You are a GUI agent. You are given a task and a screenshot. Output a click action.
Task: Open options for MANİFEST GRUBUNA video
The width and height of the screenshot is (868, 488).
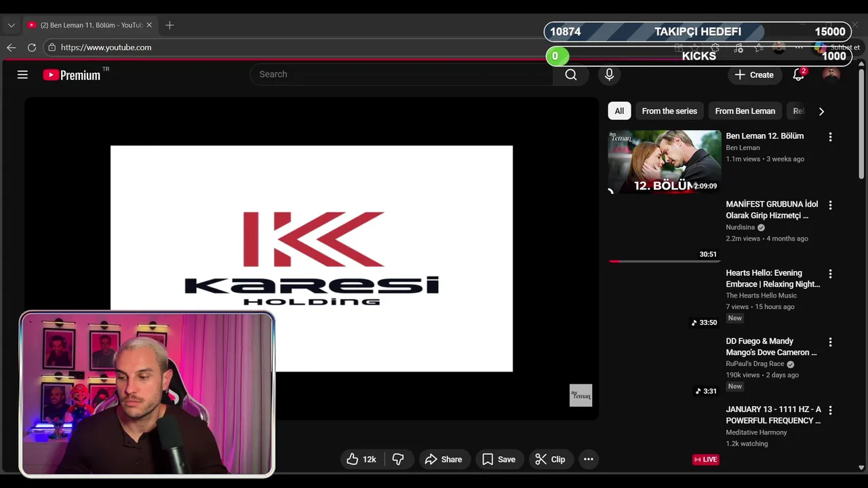(830, 205)
